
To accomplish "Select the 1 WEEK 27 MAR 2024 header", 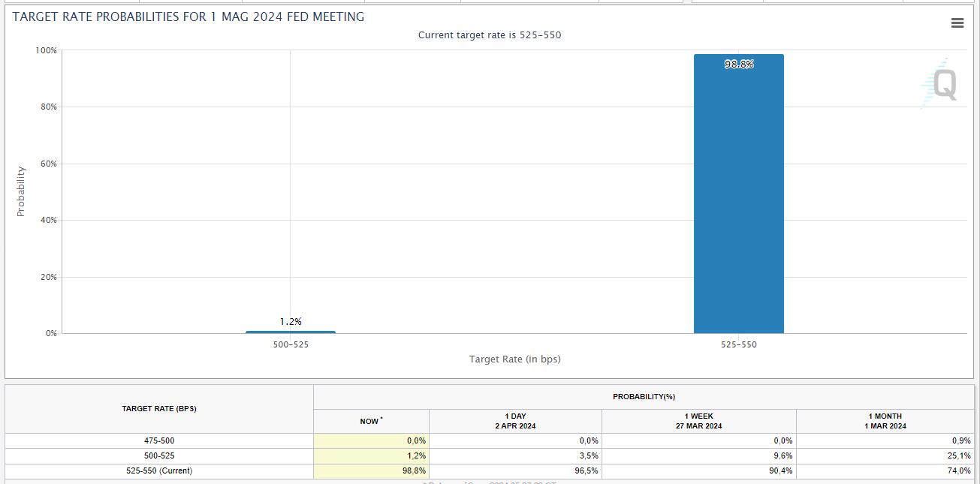I will point(698,421).
